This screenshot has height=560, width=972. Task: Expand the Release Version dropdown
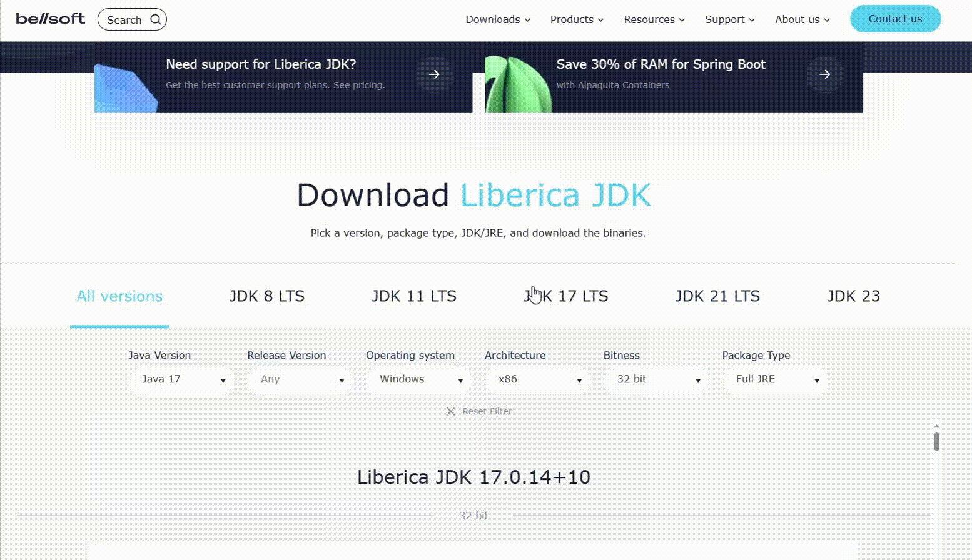tap(300, 379)
